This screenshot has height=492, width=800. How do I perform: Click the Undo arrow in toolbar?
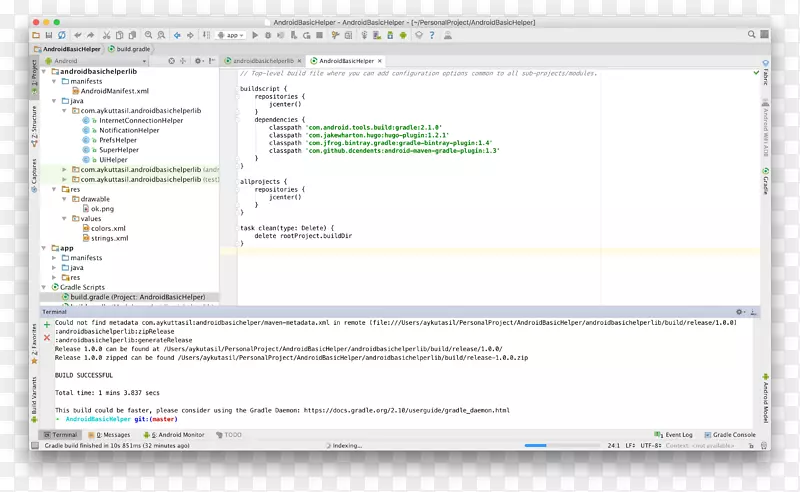point(76,35)
